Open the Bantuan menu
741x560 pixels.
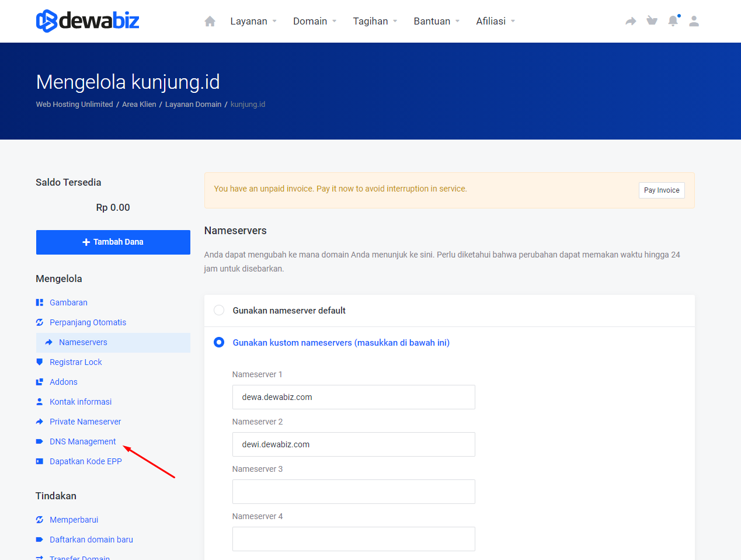coord(436,22)
